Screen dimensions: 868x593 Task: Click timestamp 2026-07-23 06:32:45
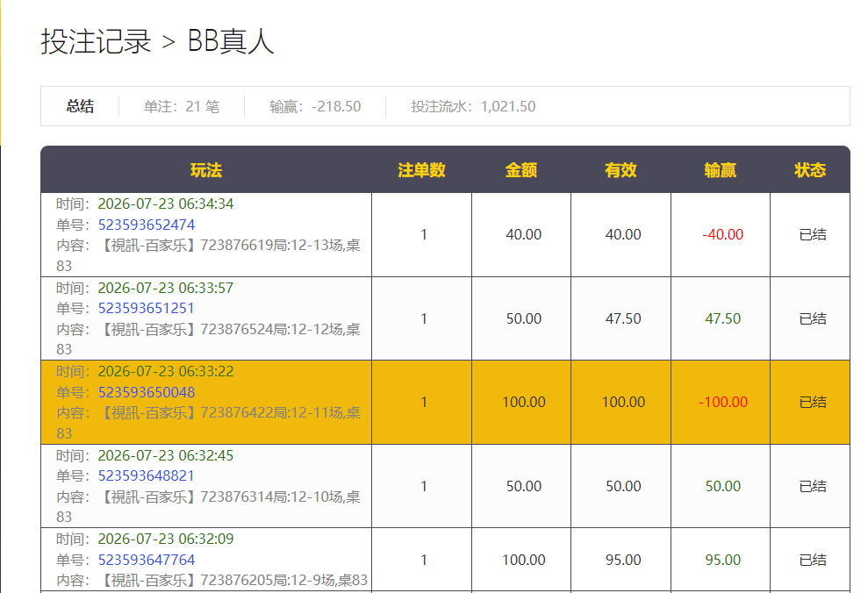(166, 456)
